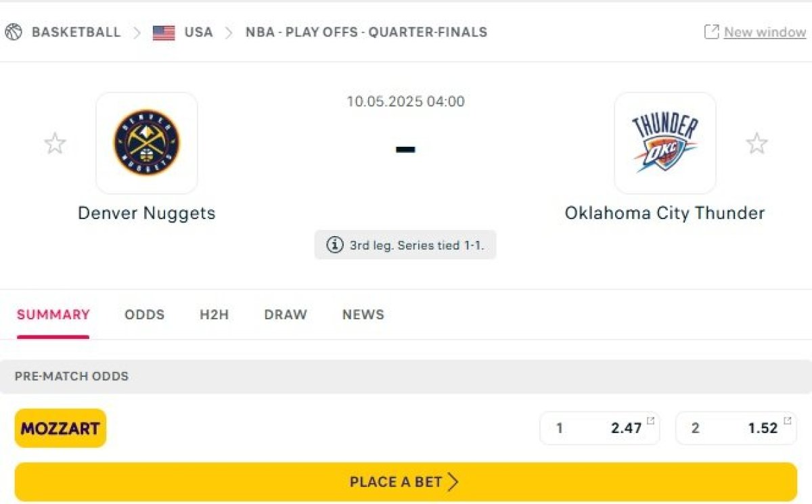Image resolution: width=812 pixels, height=504 pixels.
Task: Favorite the Denver Nuggets with star
Action: point(55,143)
